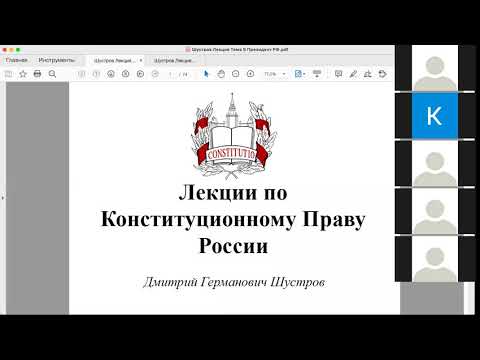
Task: Select the bottom participant avatar tile
Action: pyautogui.click(x=435, y=259)
